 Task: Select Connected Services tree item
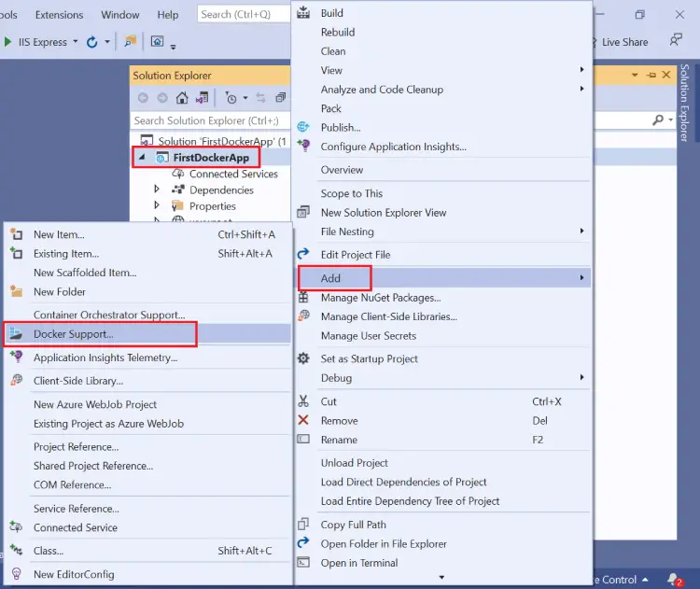pyautogui.click(x=233, y=174)
